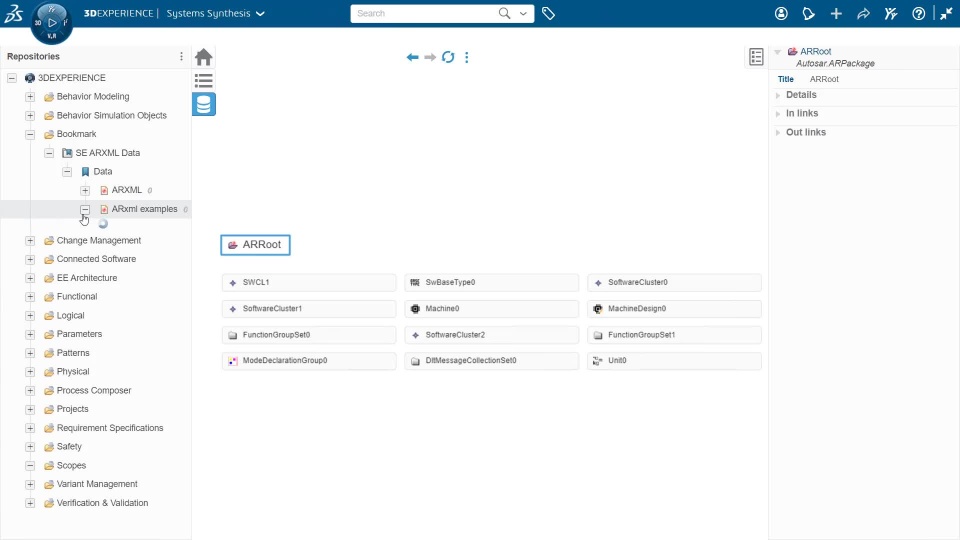Collapse the Bookmark folder
The height and width of the screenshot is (540, 960).
[30, 134]
